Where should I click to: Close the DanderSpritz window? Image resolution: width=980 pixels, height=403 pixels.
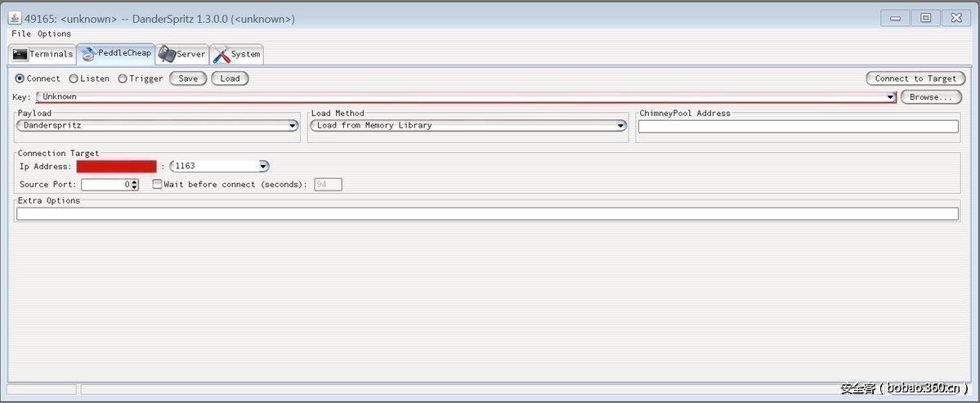(x=956, y=18)
